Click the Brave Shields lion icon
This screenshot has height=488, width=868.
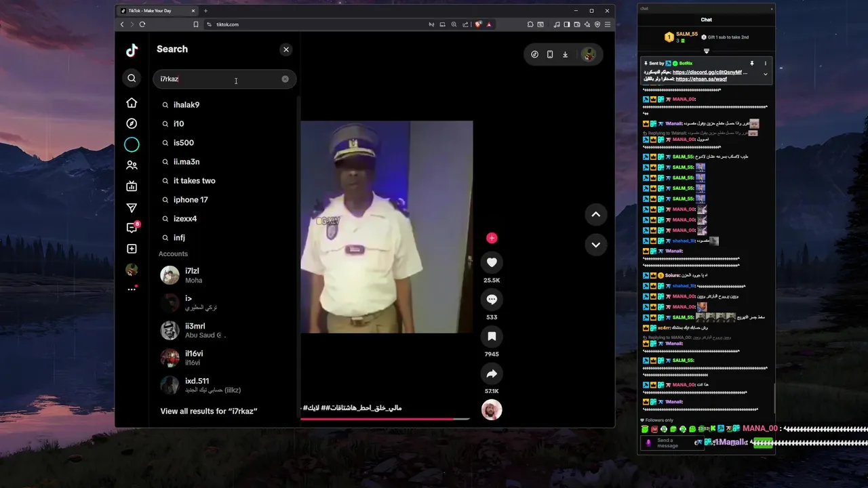478,24
